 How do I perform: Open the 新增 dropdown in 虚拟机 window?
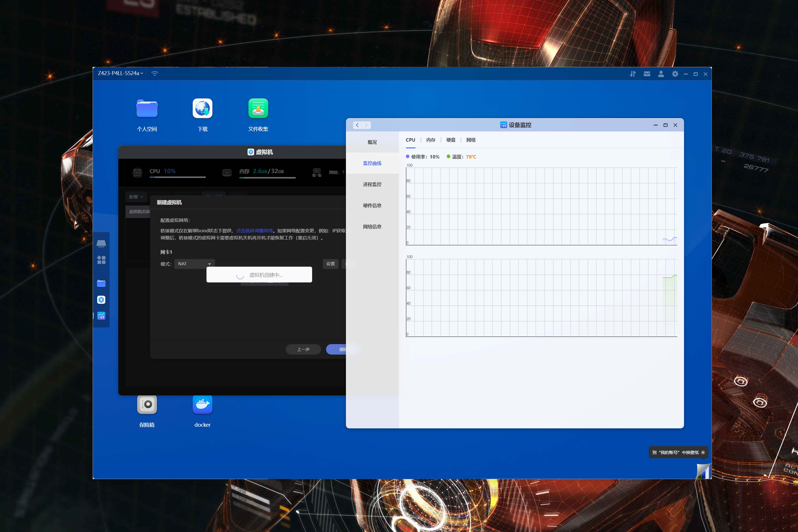click(x=136, y=197)
